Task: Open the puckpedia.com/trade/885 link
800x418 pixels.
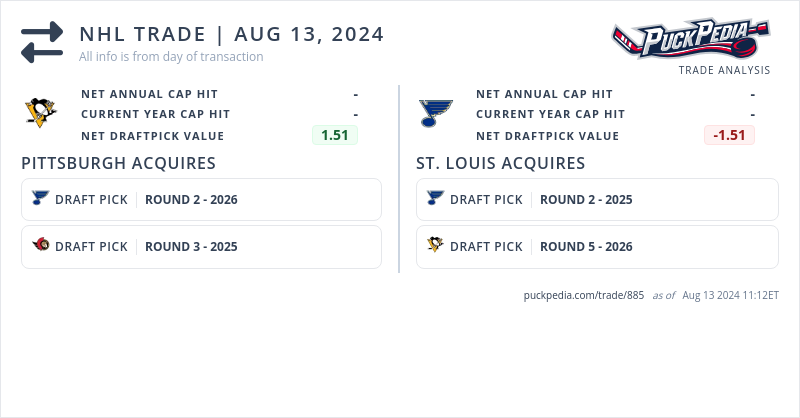Action: click(x=583, y=295)
